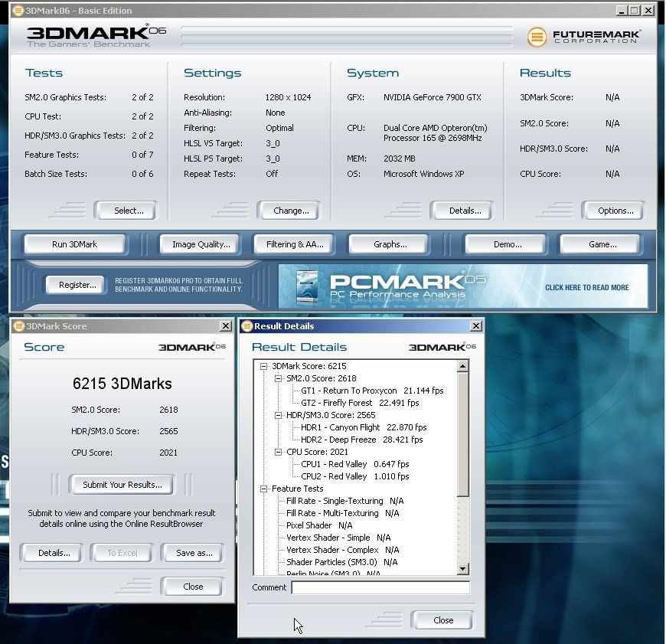Collapse the HDR/SM3.0 Score: 2565 node
The height and width of the screenshot is (644, 666).
click(x=278, y=416)
